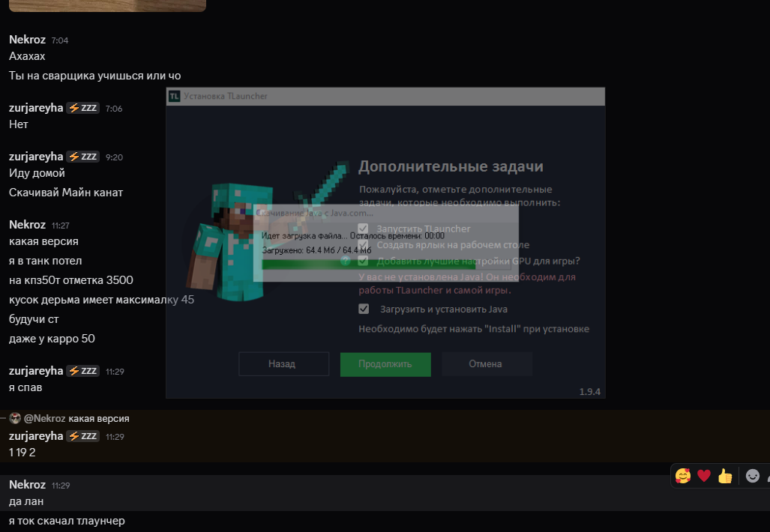Click message 'да лан'
This screenshot has width=770, height=532.
click(x=26, y=501)
